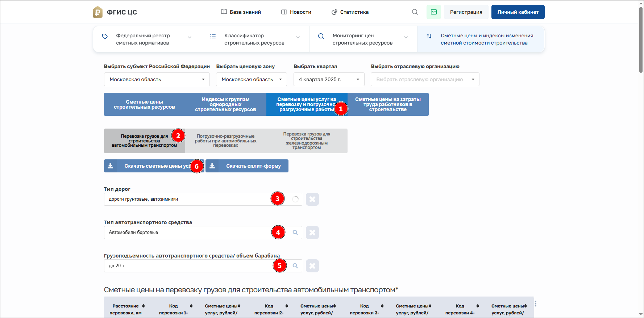Clear the Тип дорог field with X

(312, 199)
